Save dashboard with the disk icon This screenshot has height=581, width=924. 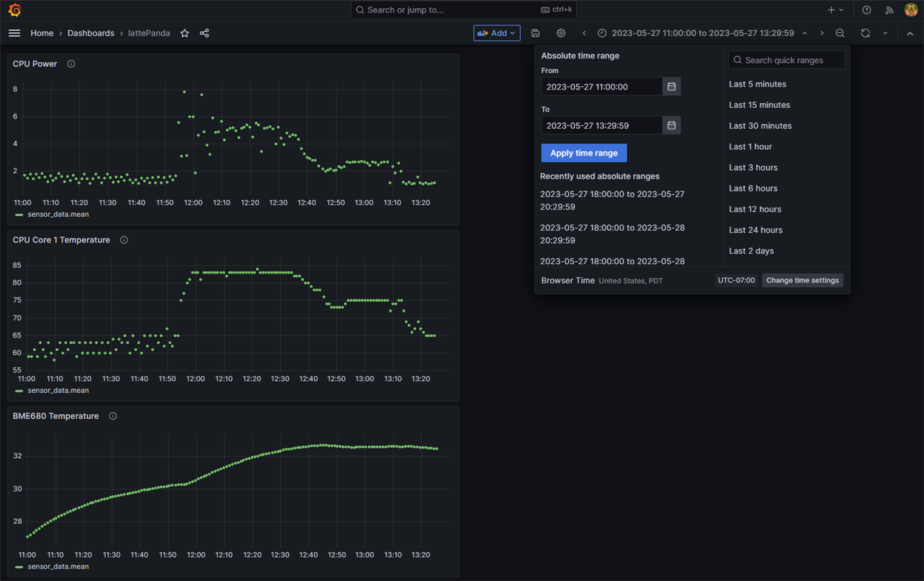pos(535,33)
